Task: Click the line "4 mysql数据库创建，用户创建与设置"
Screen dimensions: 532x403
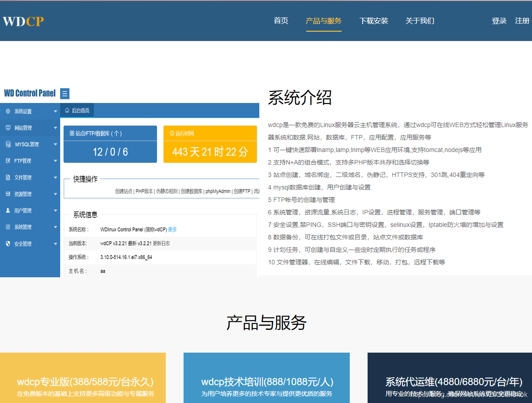Action: [319, 187]
